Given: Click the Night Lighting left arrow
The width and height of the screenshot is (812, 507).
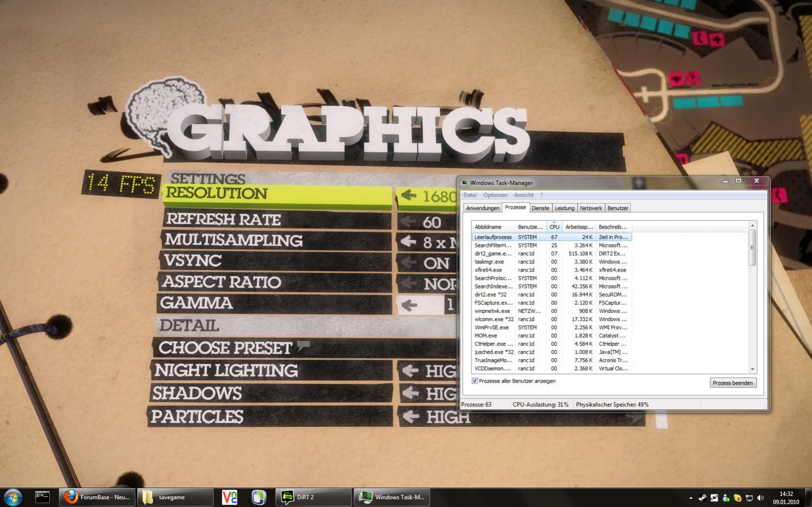Looking at the screenshot, I should coord(410,371).
